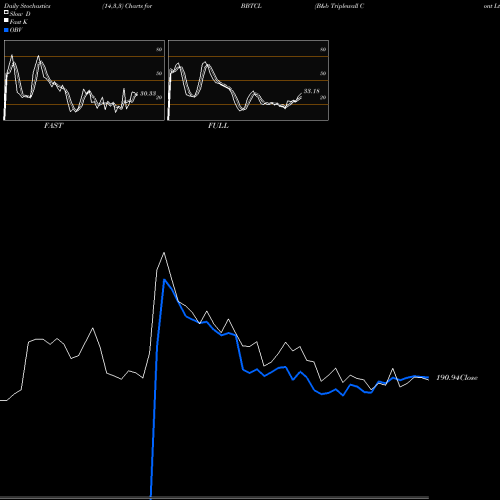
Task: Open the FAST stochastic chart thumbnail
Action: (84, 80)
